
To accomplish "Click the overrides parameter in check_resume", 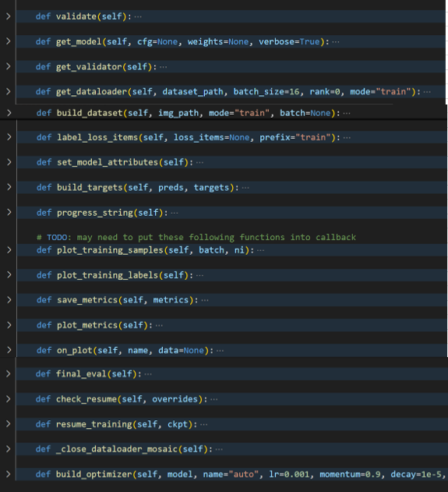I will [175, 398].
